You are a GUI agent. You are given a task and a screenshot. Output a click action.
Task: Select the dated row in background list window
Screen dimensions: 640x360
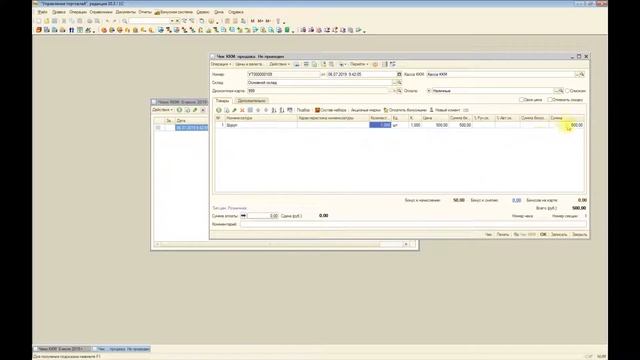point(182,128)
